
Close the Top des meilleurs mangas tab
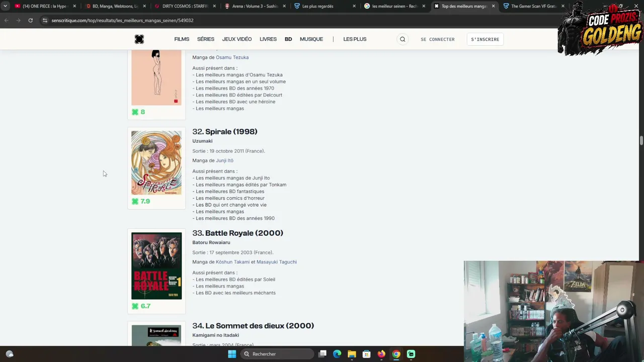click(493, 6)
